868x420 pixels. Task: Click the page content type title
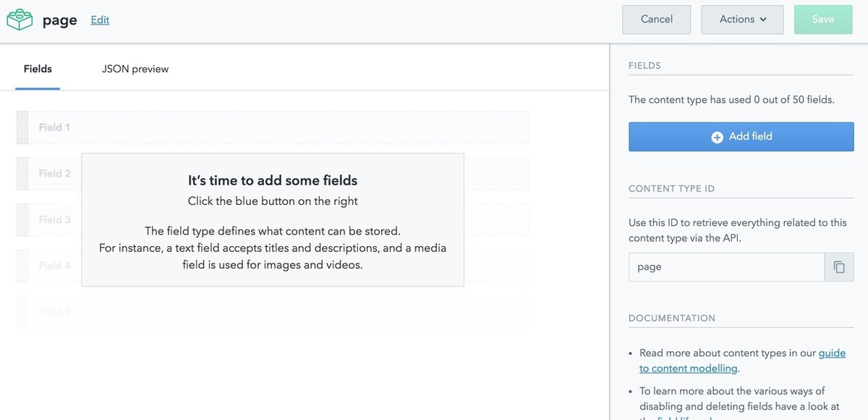point(60,20)
